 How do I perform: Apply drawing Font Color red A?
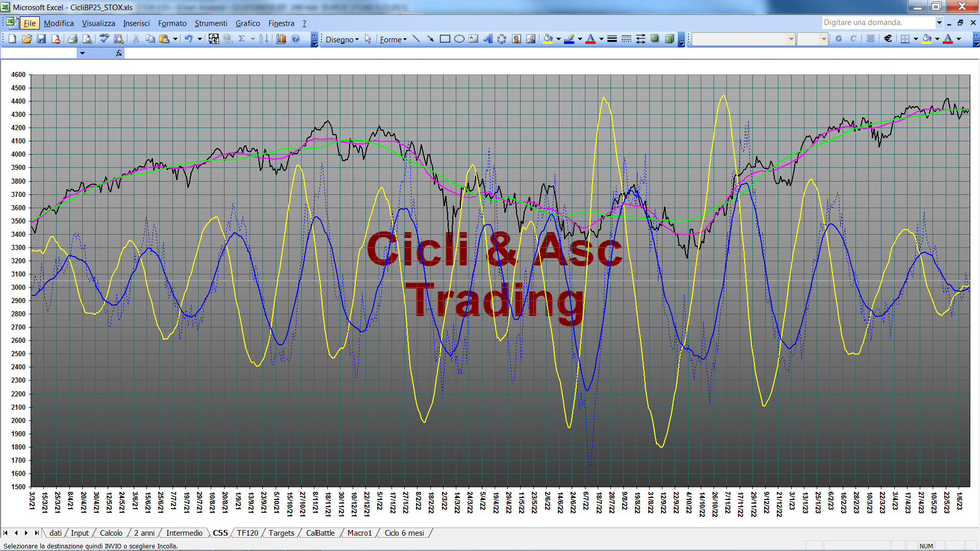pyautogui.click(x=591, y=39)
